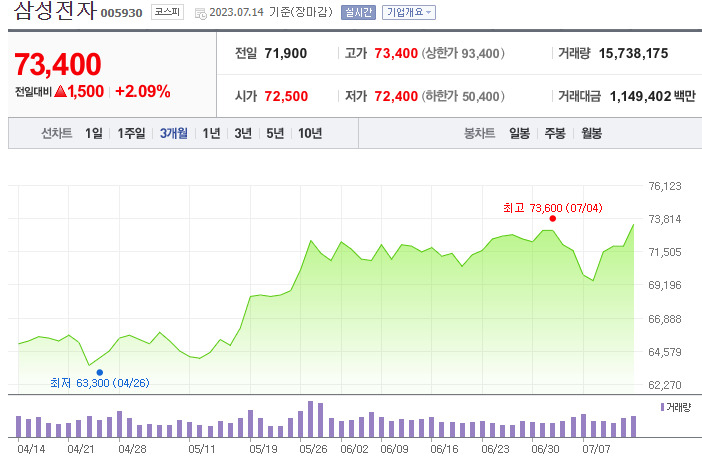Click the +2.09% change percentage
Viewport: 702px width, 468px height.
click(x=143, y=91)
